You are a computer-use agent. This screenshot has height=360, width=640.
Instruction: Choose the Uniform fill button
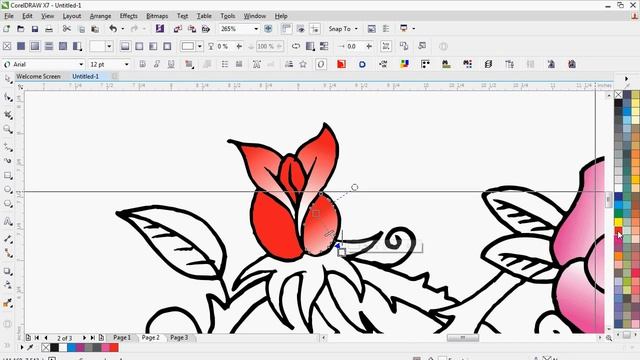[x=21, y=46]
